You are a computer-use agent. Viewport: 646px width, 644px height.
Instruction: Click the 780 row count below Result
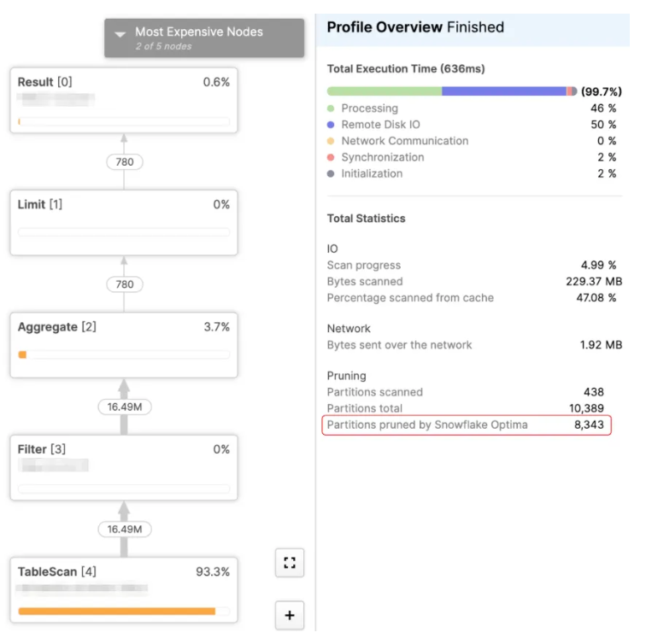(124, 161)
